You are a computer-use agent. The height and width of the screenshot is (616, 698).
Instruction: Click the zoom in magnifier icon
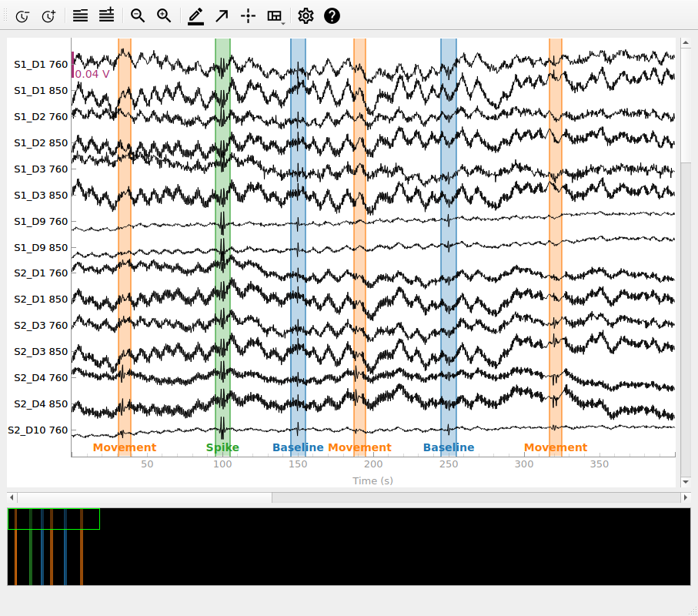(x=164, y=15)
